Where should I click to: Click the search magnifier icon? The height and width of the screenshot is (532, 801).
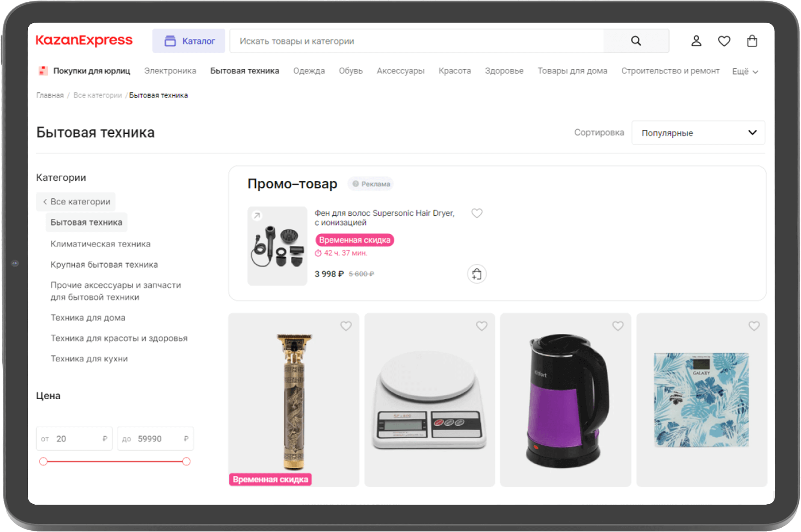636,41
